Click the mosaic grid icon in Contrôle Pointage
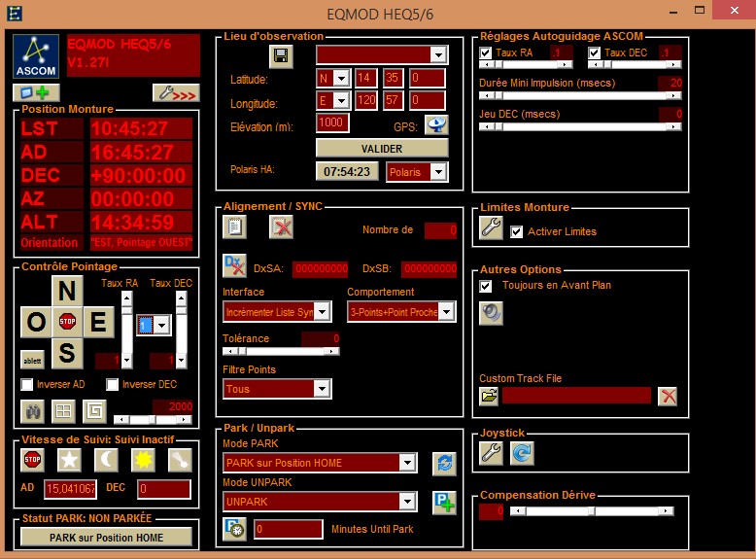Screen dimensions: 756x559 pos(63,411)
